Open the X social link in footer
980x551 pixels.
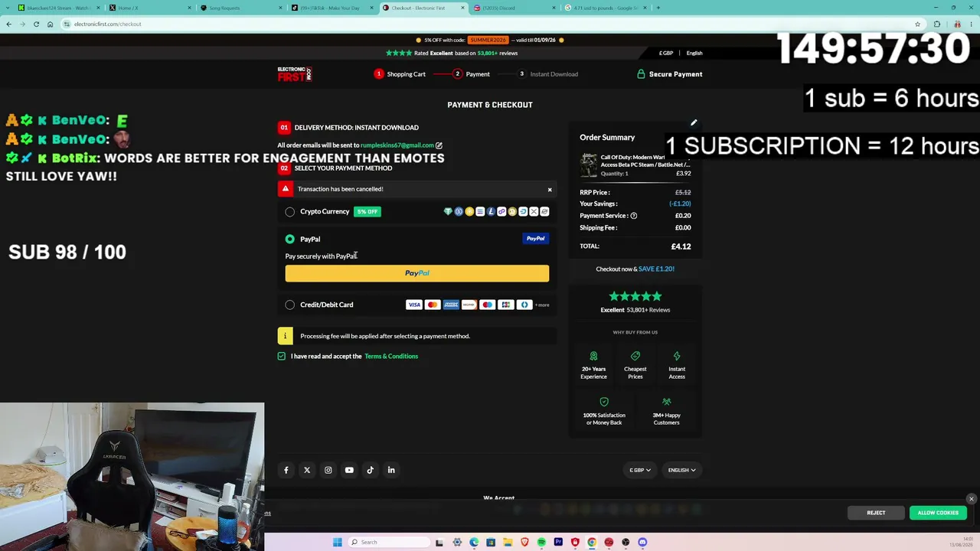point(307,470)
